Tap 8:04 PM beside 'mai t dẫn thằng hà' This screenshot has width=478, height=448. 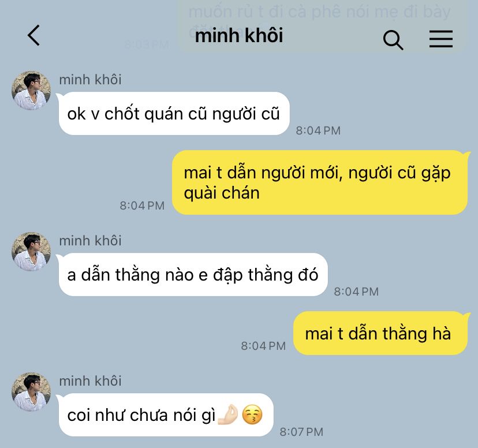[263, 346]
